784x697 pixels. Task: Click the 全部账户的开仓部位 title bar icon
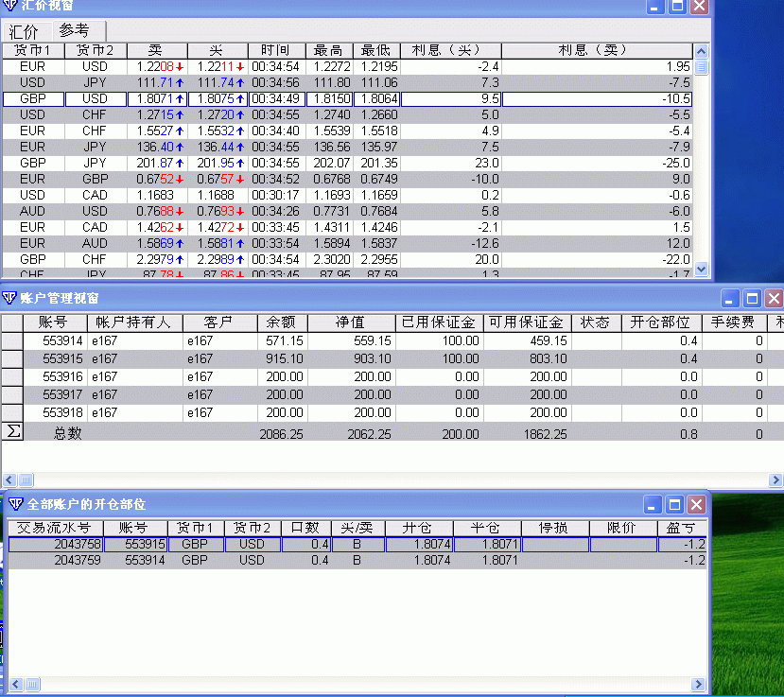[x=15, y=504]
